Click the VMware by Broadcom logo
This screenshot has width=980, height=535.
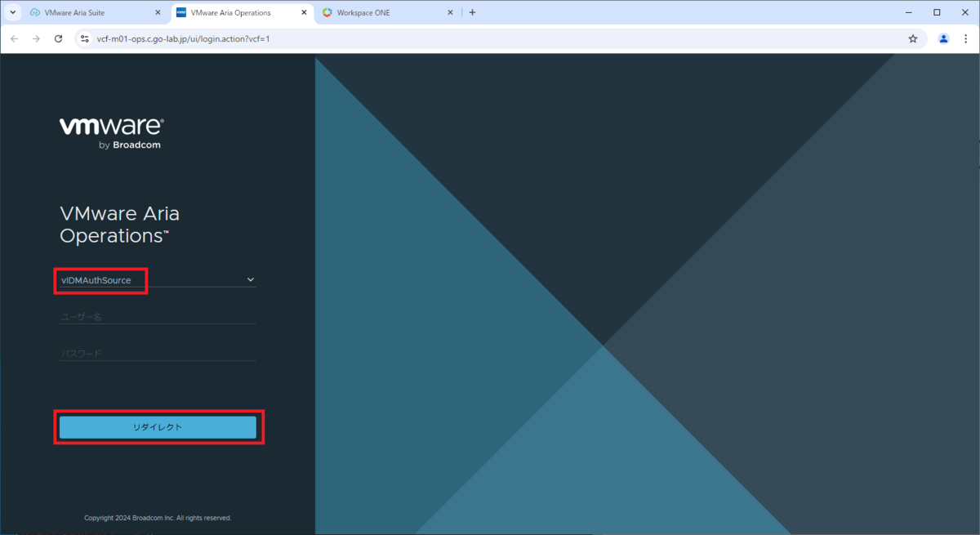pos(112,133)
